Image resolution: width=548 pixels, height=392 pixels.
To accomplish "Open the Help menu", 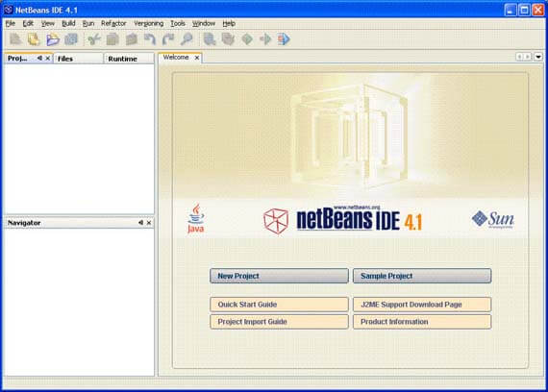I will point(229,23).
